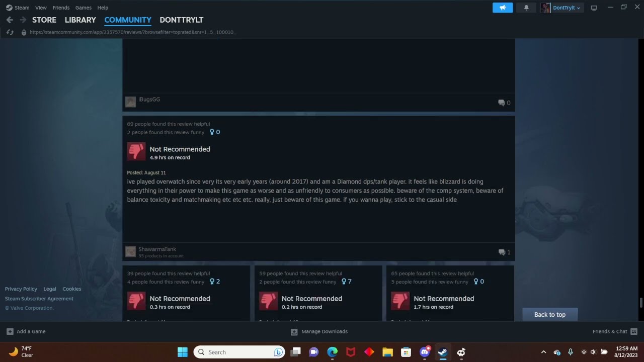Click the volume speaker tray icon
This screenshot has width=644, height=362.
point(593,352)
